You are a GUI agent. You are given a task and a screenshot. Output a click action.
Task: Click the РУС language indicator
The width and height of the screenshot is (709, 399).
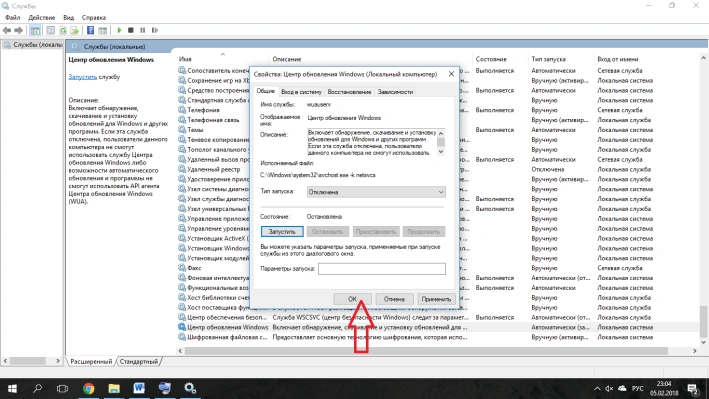(x=638, y=389)
